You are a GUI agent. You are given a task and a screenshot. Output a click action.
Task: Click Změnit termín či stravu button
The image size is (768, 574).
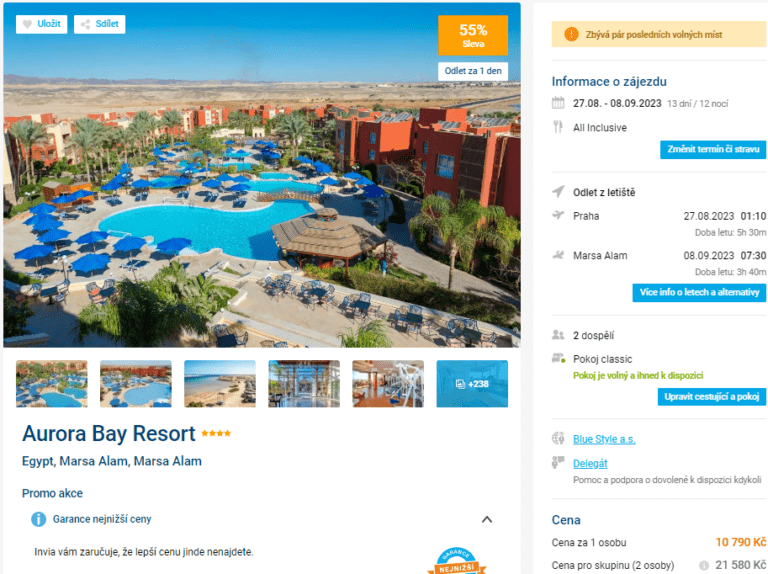713,149
